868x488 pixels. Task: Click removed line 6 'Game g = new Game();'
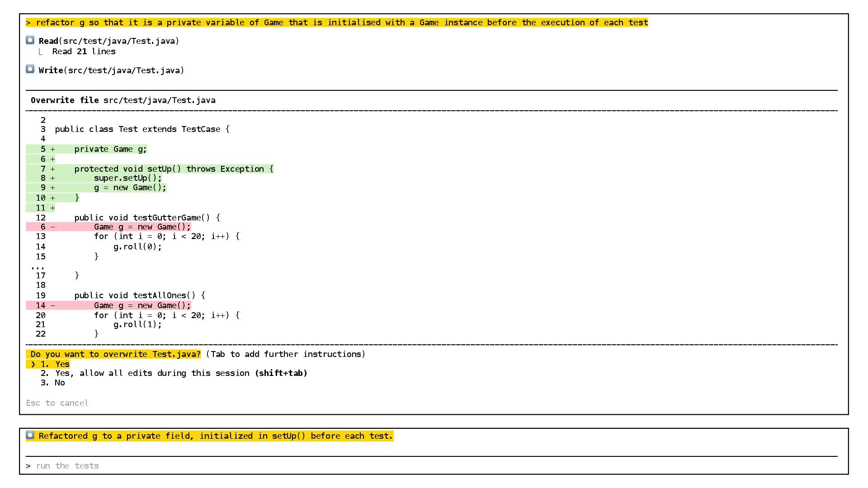click(x=142, y=227)
